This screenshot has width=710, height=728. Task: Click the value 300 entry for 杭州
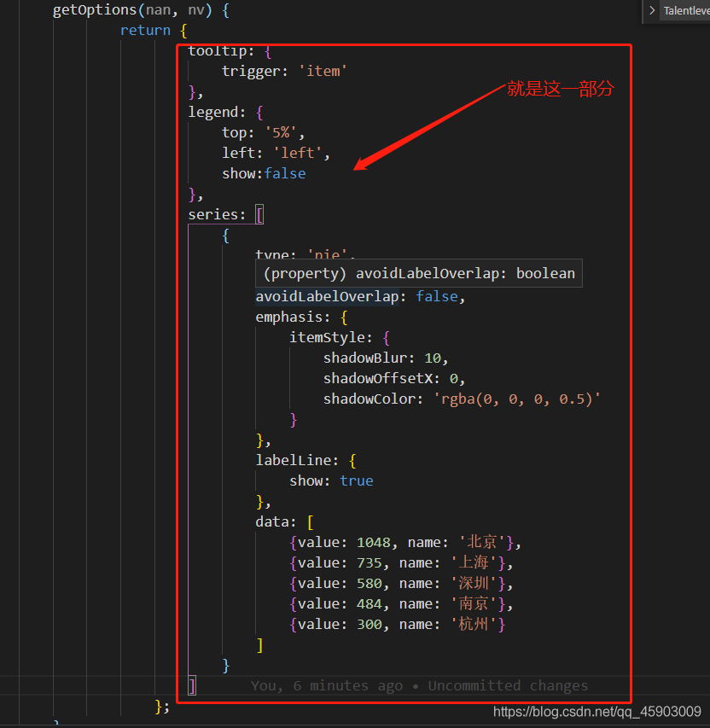(x=397, y=624)
